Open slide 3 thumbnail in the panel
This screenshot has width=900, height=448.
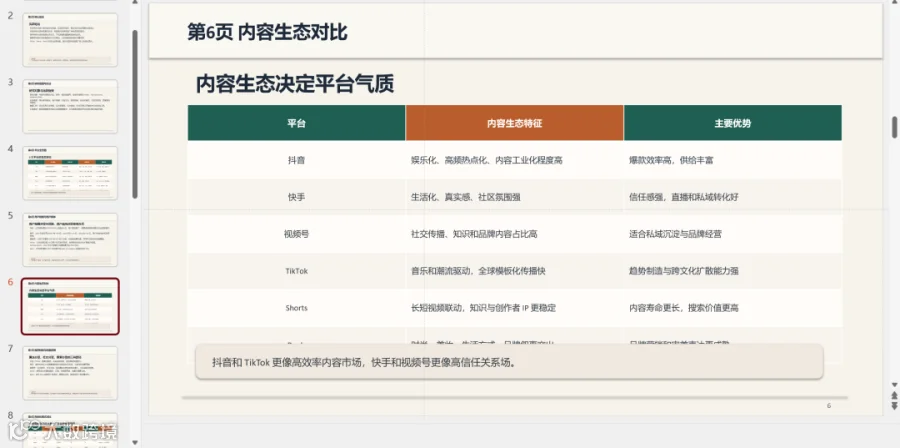point(70,106)
